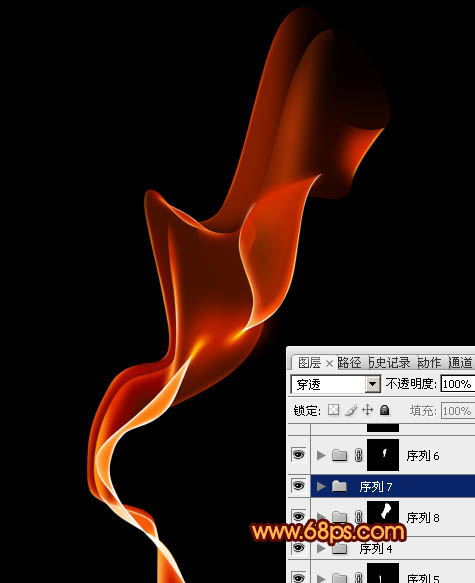Hide the 序列 7 group

[x=298, y=485]
